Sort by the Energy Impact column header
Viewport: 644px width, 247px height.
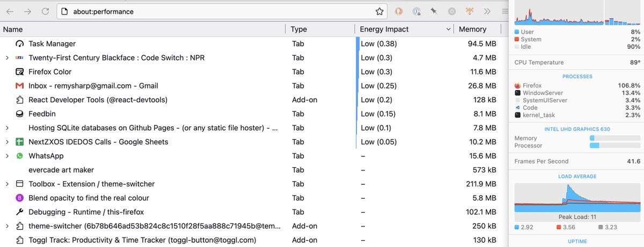[384, 29]
